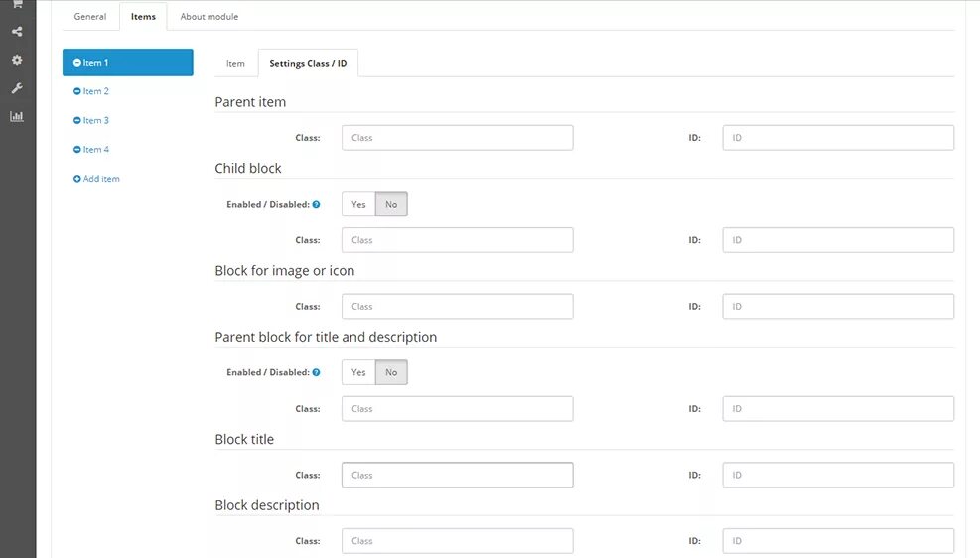
Task: Set Child block enabled to Yes
Action: [x=358, y=204]
